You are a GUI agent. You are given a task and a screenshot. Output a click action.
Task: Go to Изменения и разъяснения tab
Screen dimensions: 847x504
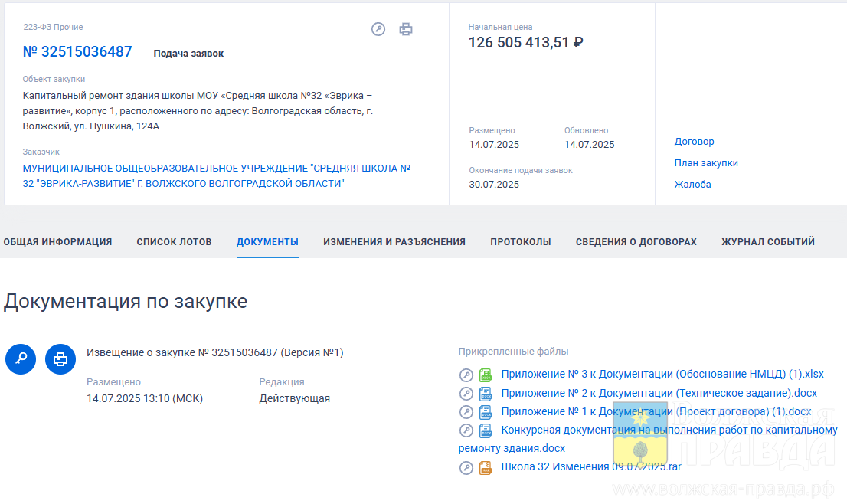(x=394, y=242)
